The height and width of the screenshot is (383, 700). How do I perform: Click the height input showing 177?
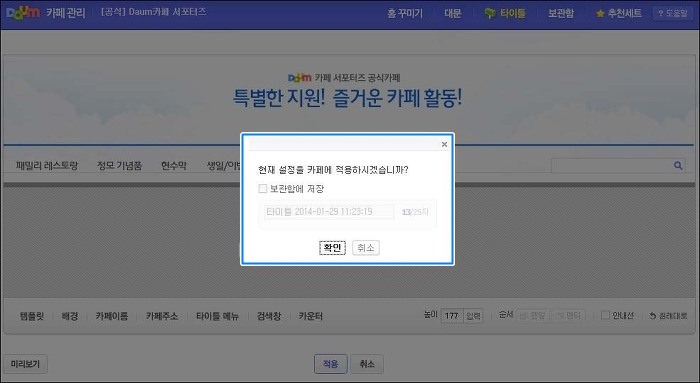452,316
